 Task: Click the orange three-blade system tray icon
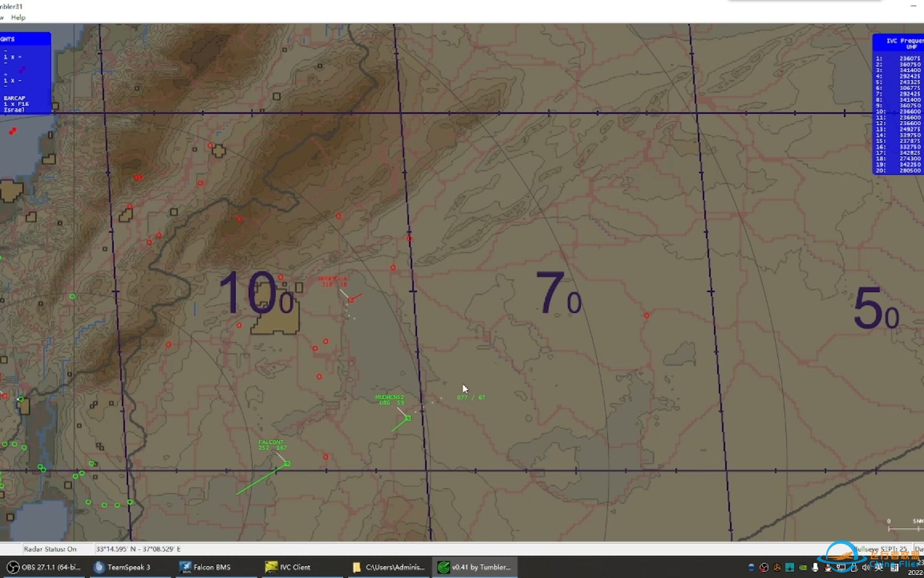(777, 567)
